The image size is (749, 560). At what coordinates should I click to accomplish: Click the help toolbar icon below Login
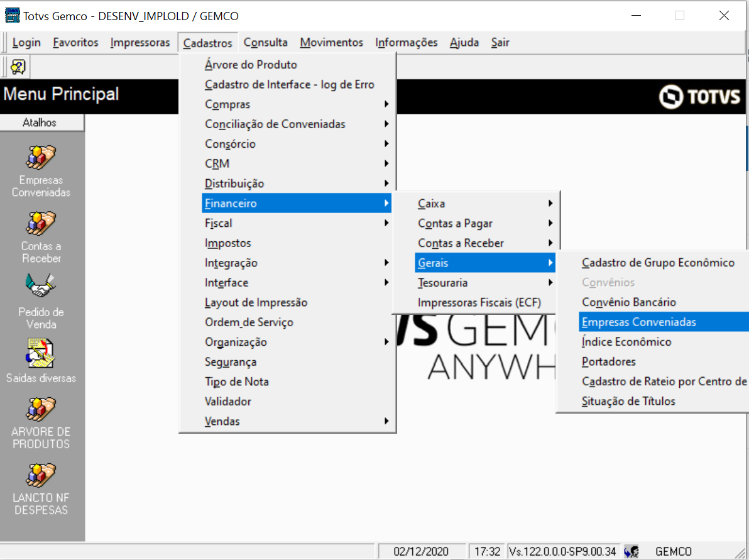18,67
